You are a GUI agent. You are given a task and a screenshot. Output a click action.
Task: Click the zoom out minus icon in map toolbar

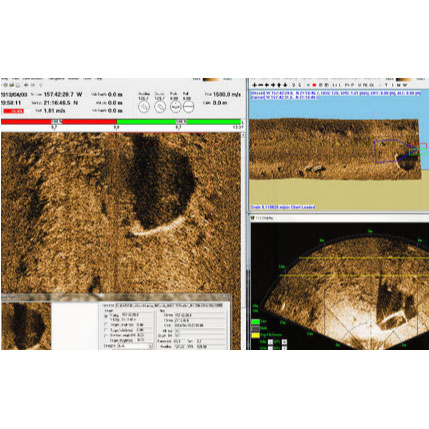click(x=261, y=85)
